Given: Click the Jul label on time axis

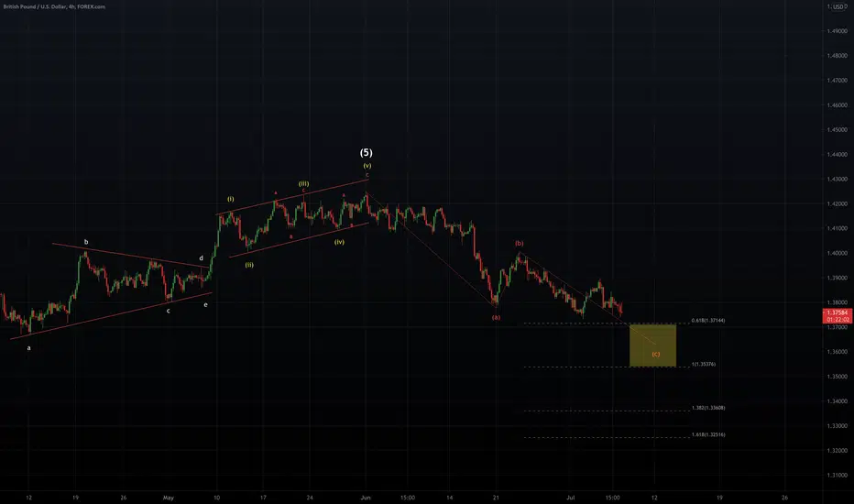Looking at the screenshot, I should point(570,498).
